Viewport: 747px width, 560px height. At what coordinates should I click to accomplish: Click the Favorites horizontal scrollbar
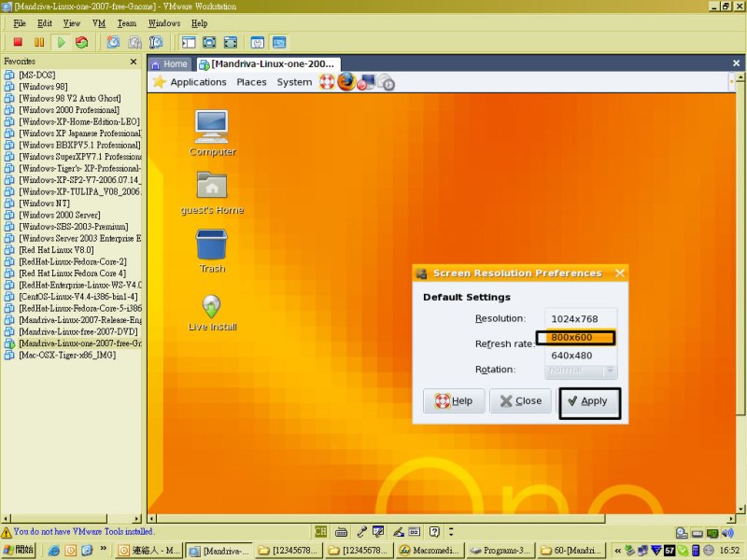click(x=59, y=518)
